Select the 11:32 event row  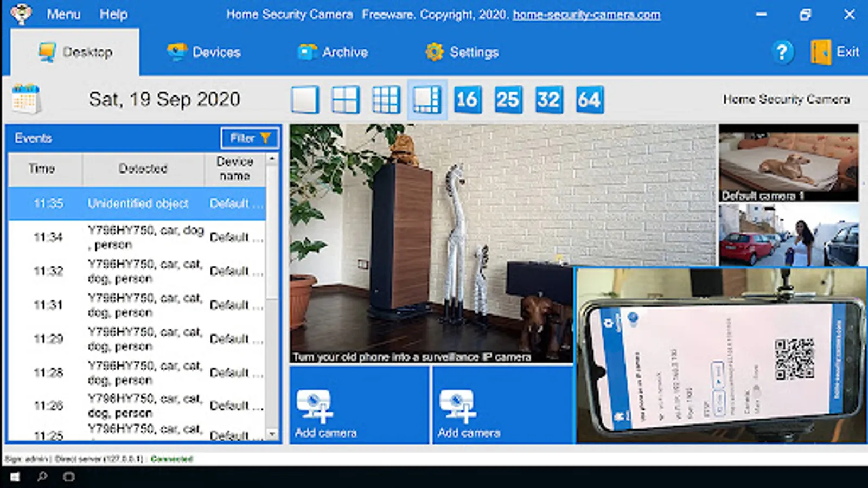pyautogui.click(x=137, y=271)
